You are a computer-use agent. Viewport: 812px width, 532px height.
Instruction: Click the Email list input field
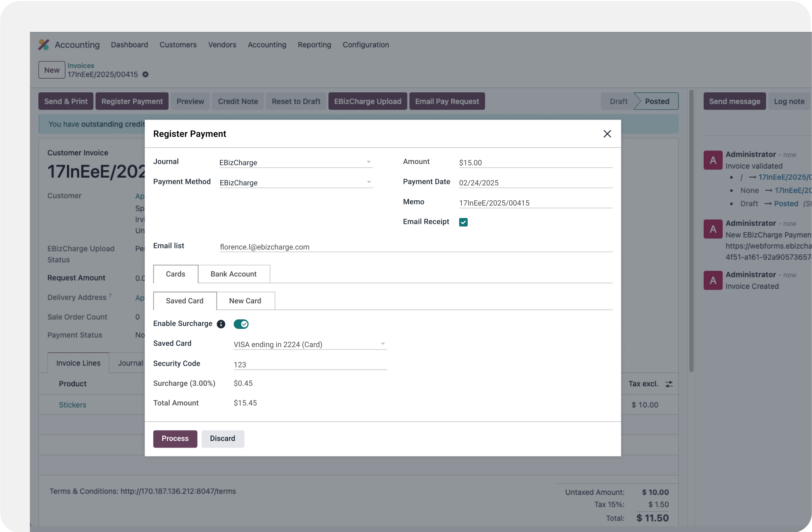click(416, 247)
